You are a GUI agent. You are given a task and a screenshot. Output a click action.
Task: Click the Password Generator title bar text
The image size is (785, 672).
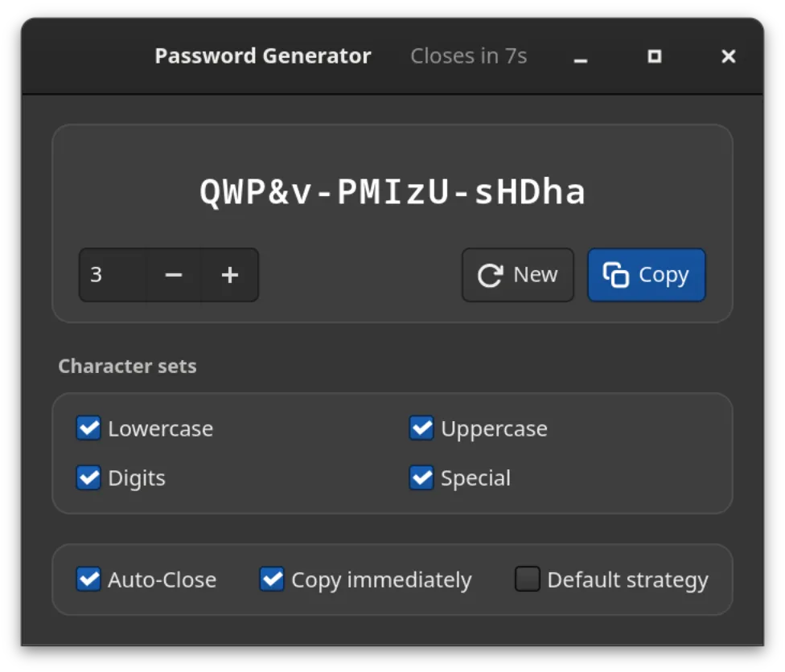pos(263,56)
